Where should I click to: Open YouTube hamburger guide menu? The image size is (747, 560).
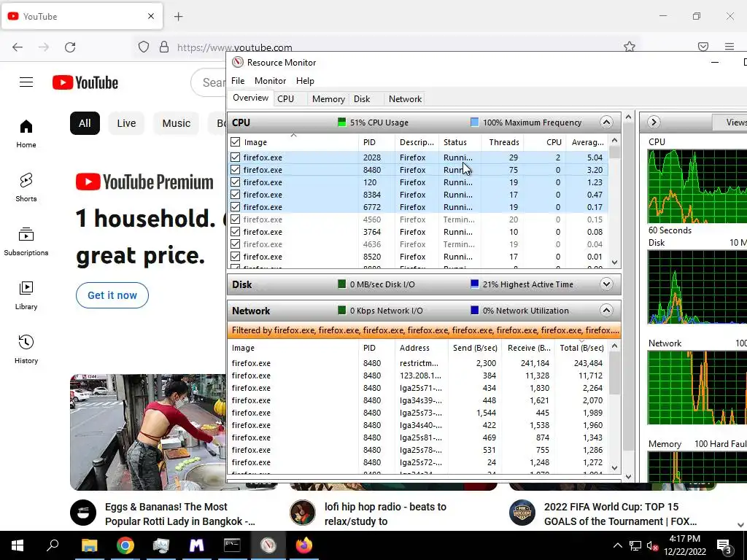tap(26, 82)
